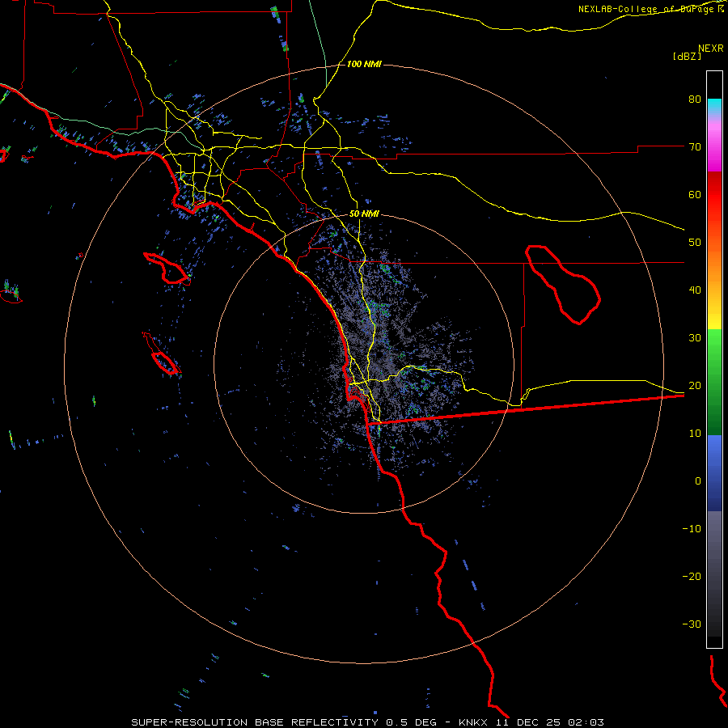728x728 pixels.
Task: Click the 0 dBZ scale value
Action: [x=697, y=481]
